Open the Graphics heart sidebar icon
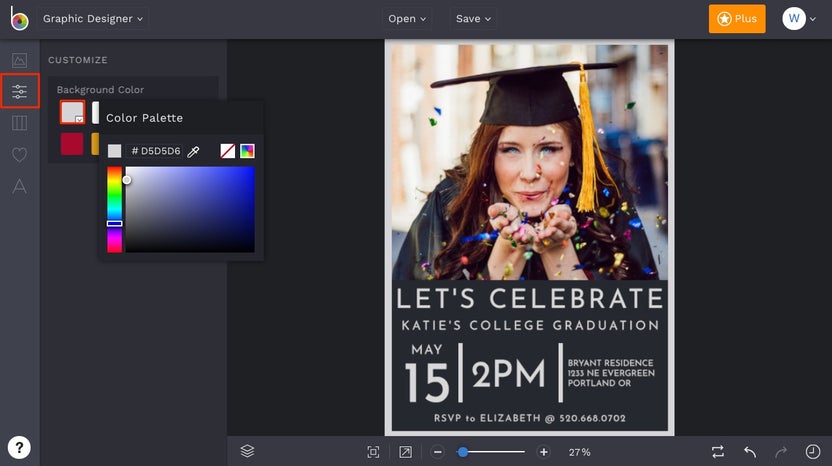832x466 pixels. click(x=19, y=154)
